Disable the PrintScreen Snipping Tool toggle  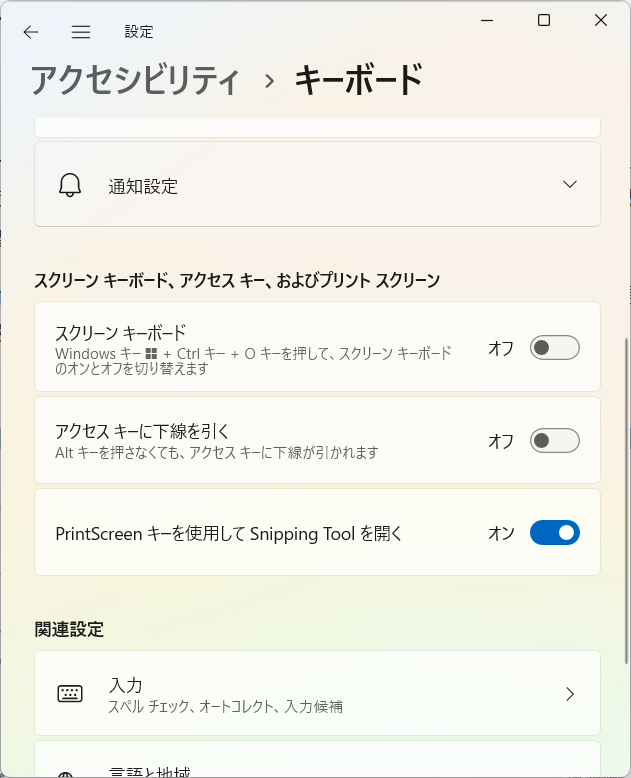tap(555, 532)
